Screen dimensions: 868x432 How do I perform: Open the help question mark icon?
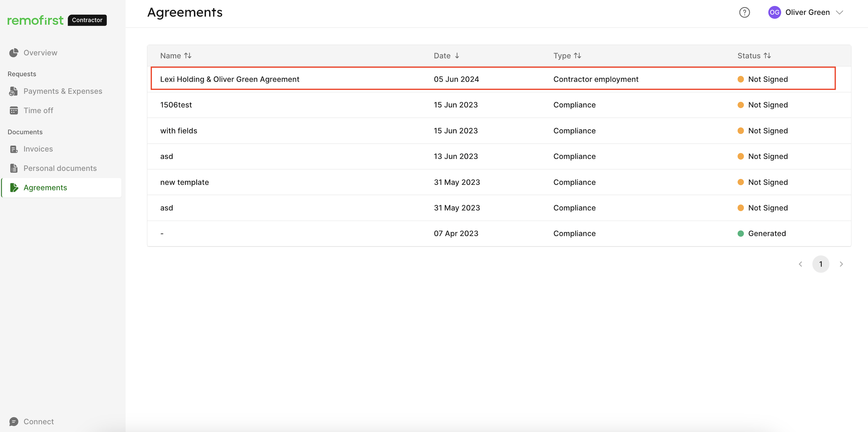[x=744, y=13]
